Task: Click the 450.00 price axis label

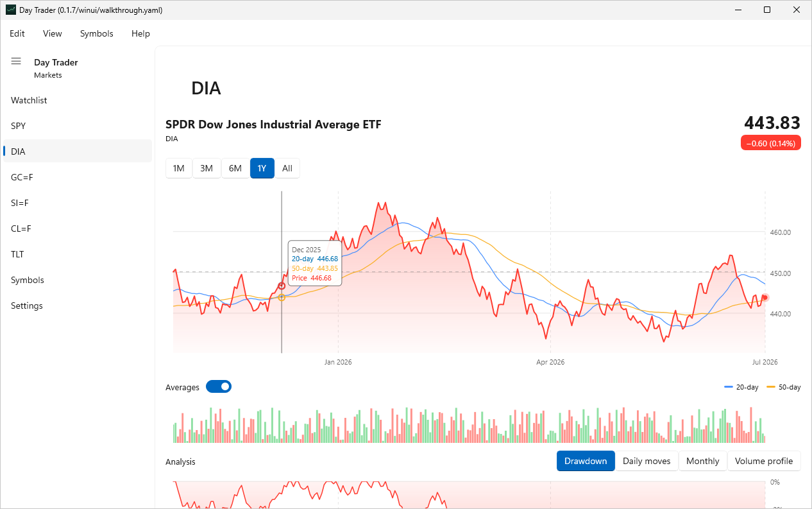Action: (x=781, y=273)
